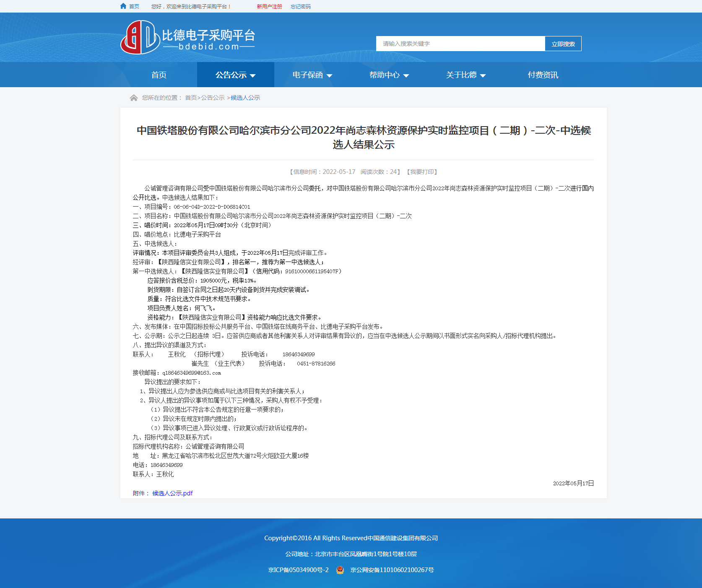
Task: Open the 候选人公示.pdf attachment
Action: click(172, 493)
